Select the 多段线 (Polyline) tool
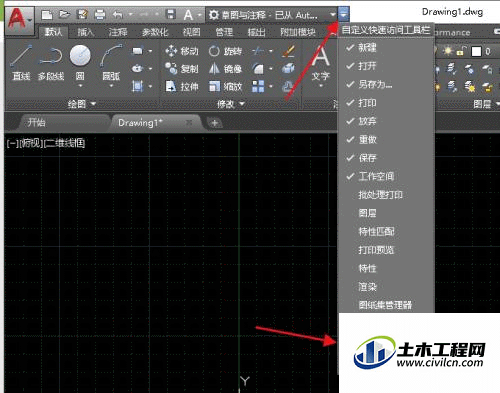The image size is (500, 393). [x=51, y=63]
